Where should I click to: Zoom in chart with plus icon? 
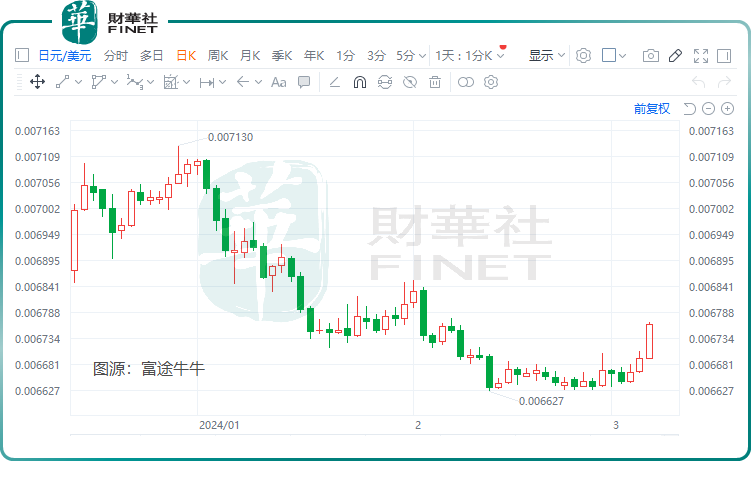(728, 109)
